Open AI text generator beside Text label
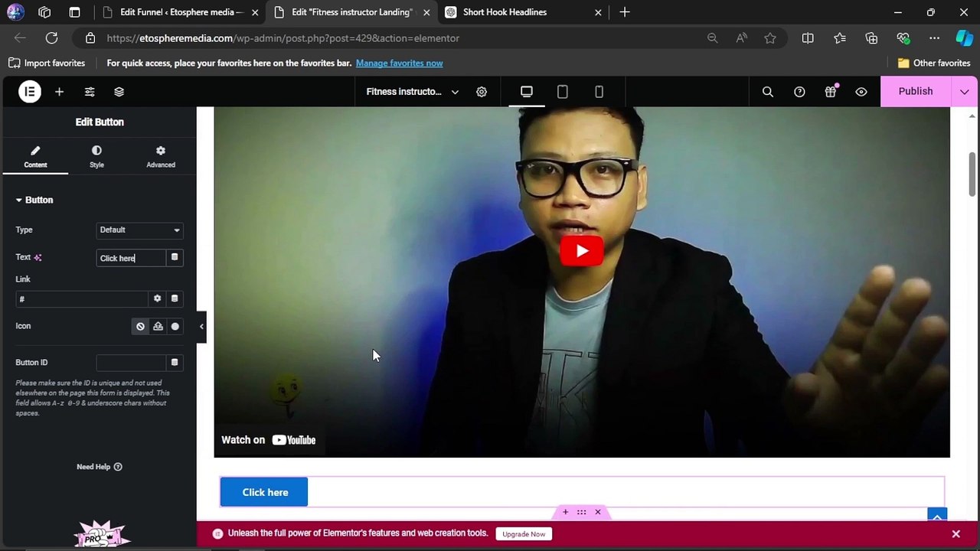Screen dimensions: 980x551 click(x=38, y=258)
